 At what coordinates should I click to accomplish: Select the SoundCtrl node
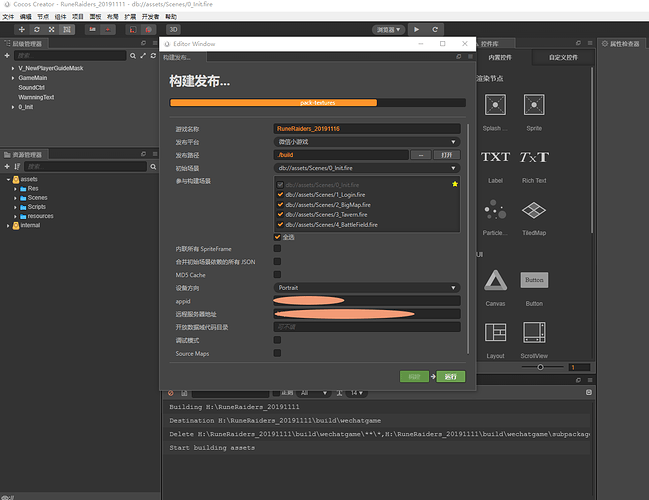(x=31, y=87)
